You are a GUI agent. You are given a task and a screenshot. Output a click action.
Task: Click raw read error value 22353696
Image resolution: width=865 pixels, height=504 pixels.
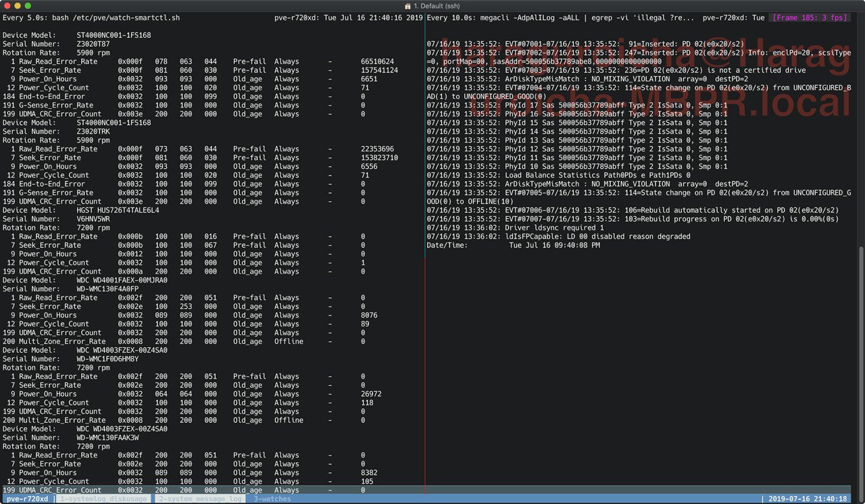click(377, 149)
